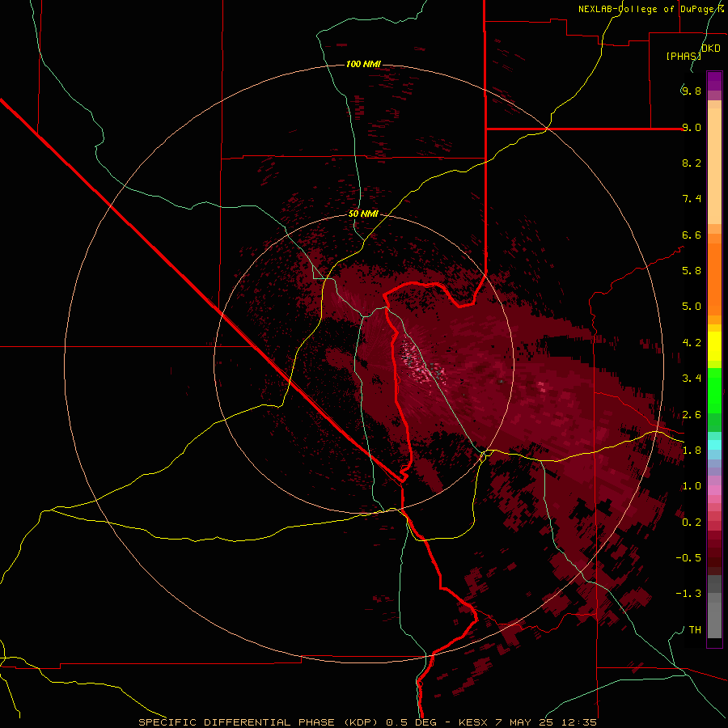Click the -1.3 scale value
The width and height of the screenshot is (728, 728).
688,594
